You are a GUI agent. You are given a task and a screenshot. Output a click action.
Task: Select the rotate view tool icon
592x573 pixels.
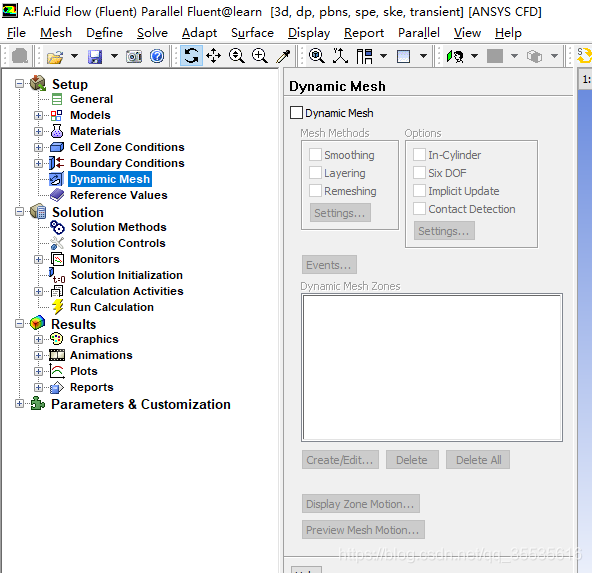pyautogui.click(x=191, y=56)
